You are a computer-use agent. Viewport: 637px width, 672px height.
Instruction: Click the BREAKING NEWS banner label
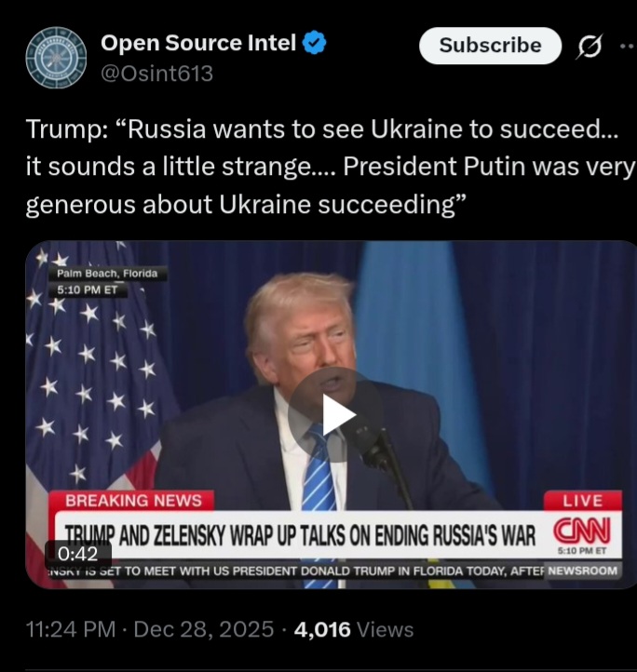(131, 501)
